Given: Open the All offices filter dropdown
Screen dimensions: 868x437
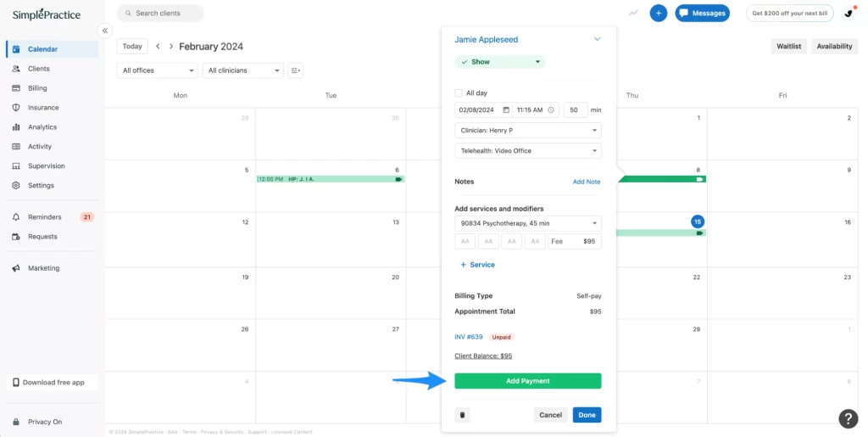Looking at the screenshot, I should click(157, 70).
